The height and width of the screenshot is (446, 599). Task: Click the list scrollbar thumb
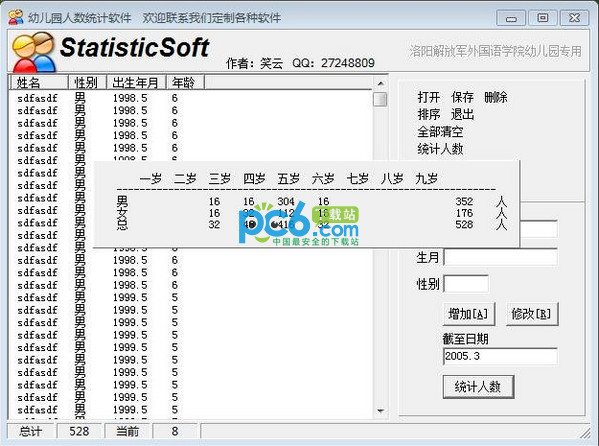point(380,99)
